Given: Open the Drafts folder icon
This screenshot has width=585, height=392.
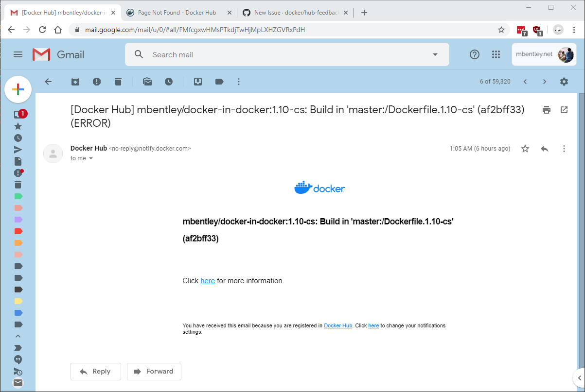Looking at the screenshot, I should coord(18,161).
